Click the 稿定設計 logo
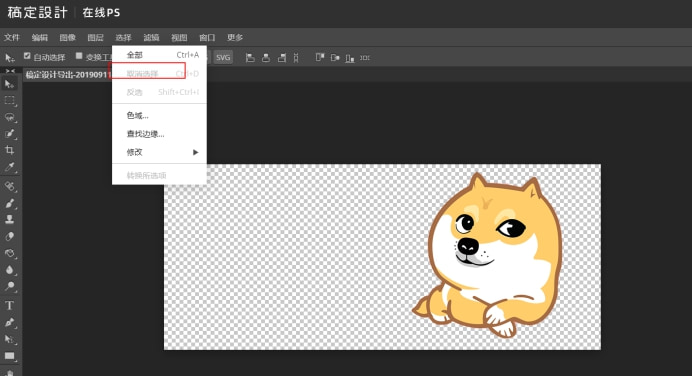This screenshot has width=692, height=377. 38,12
